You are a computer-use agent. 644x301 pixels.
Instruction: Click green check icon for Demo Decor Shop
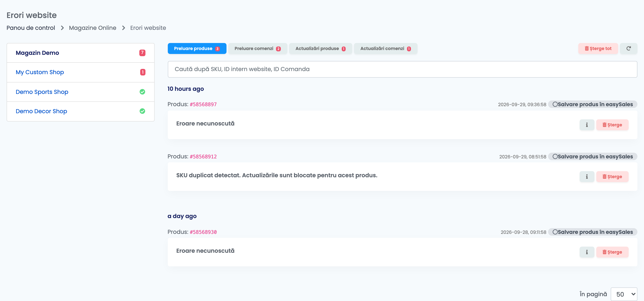142,111
